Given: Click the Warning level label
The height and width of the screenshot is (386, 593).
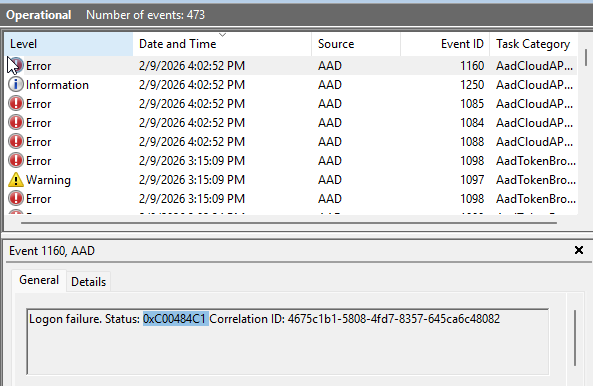Looking at the screenshot, I should (48, 180).
